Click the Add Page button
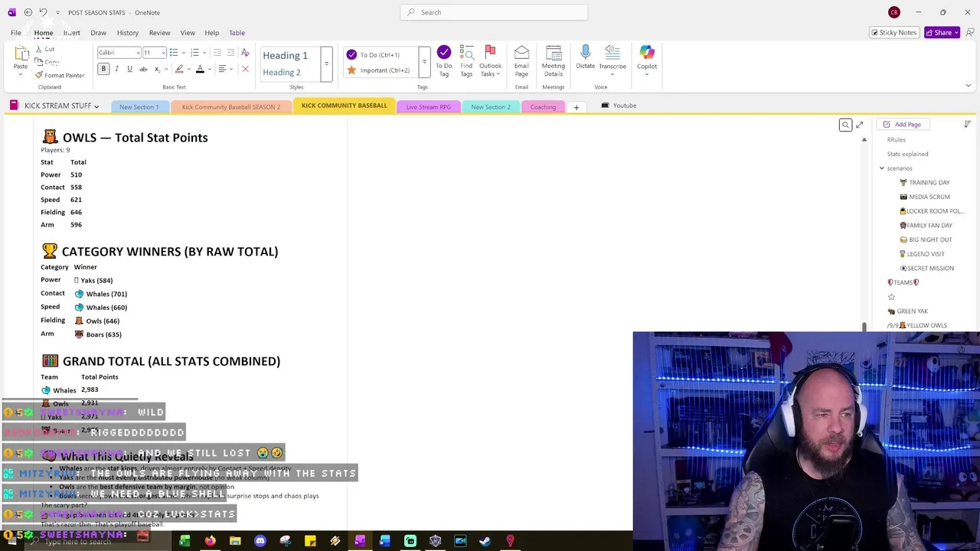Viewport: 980px width, 551px height. pyautogui.click(x=902, y=124)
